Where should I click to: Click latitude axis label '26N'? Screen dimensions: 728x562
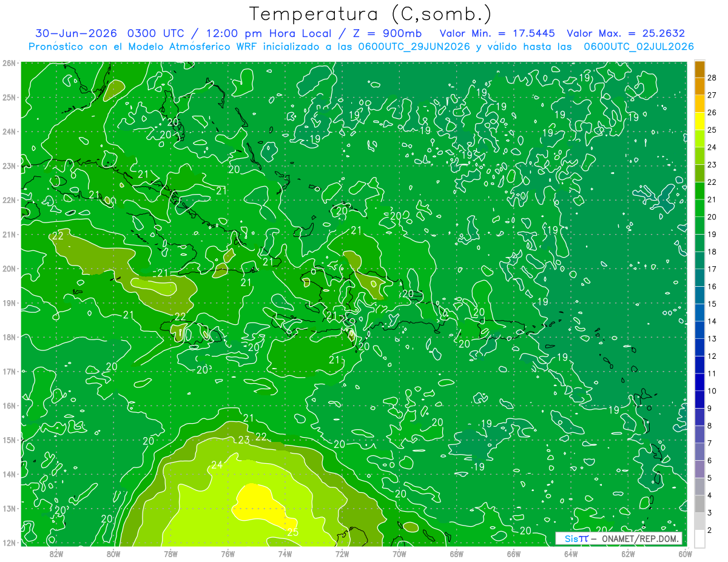pos(8,63)
